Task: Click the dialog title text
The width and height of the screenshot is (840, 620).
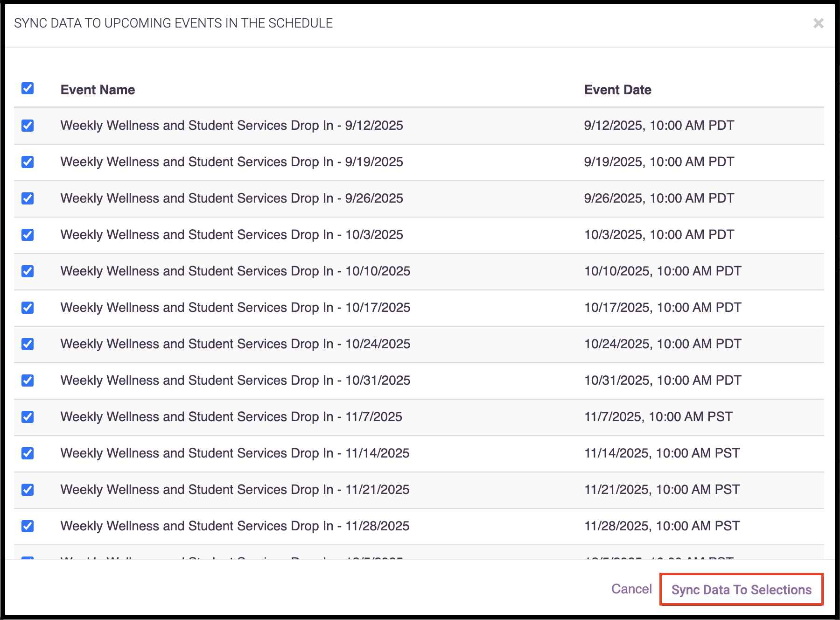Action: [x=173, y=23]
